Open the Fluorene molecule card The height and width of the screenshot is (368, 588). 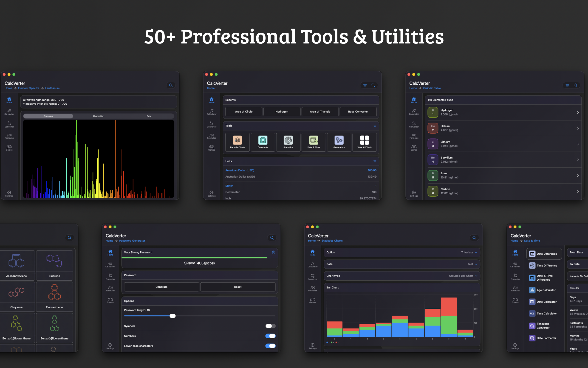click(x=54, y=265)
